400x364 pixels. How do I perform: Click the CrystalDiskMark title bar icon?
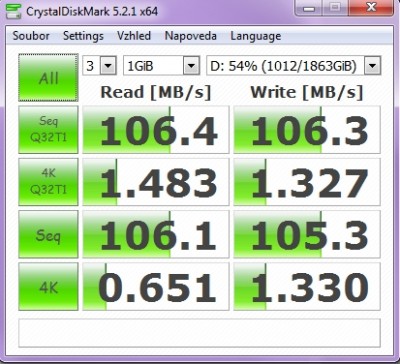click(14, 11)
